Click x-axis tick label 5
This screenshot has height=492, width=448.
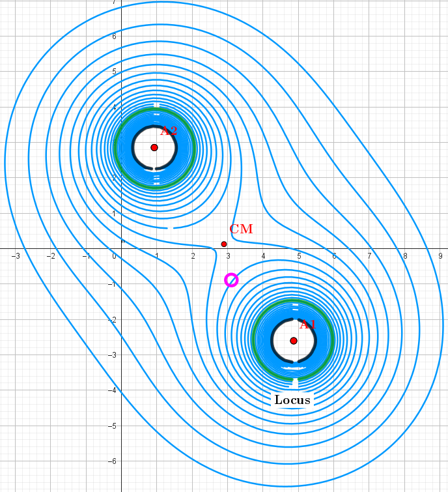coord(299,256)
